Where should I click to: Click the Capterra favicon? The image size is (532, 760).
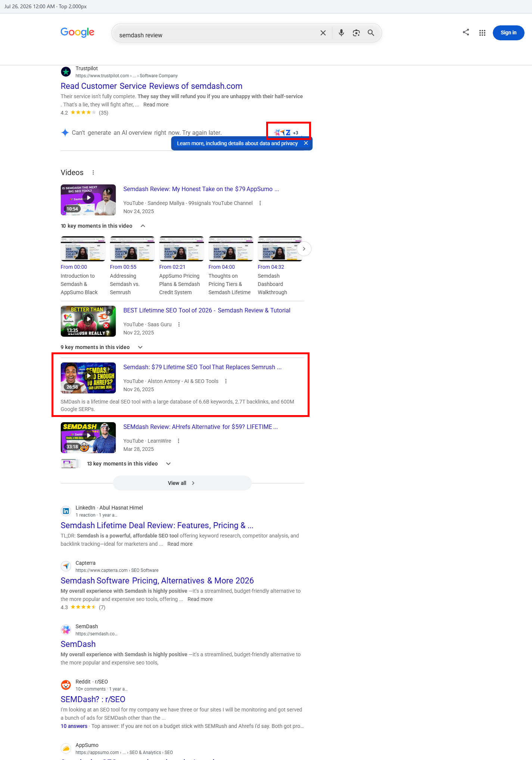pyautogui.click(x=66, y=566)
